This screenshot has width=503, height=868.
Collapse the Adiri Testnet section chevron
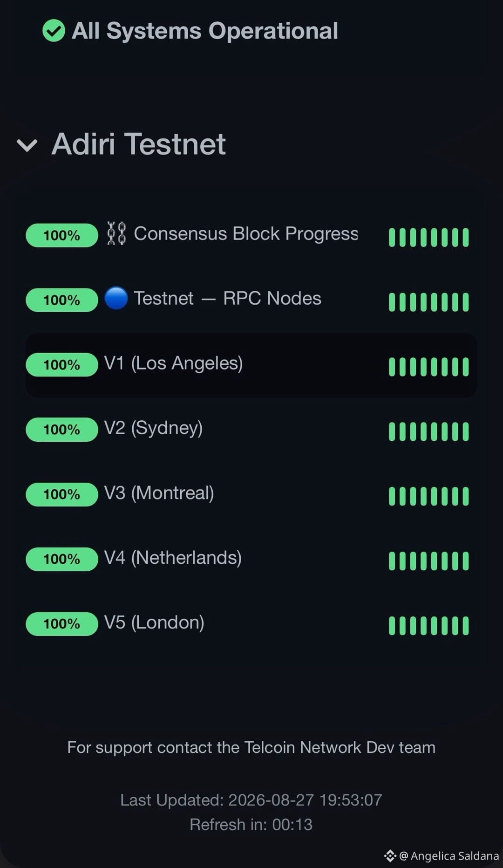point(27,145)
